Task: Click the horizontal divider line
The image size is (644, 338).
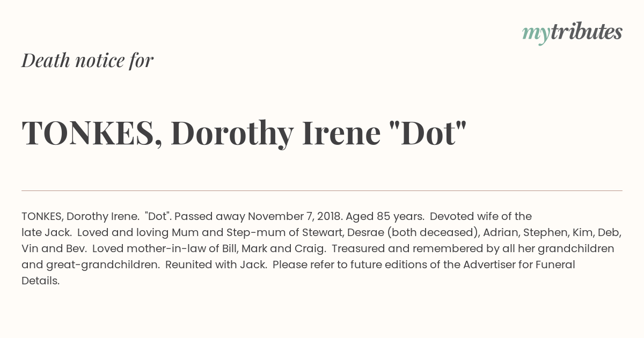Action: tap(322, 190)
